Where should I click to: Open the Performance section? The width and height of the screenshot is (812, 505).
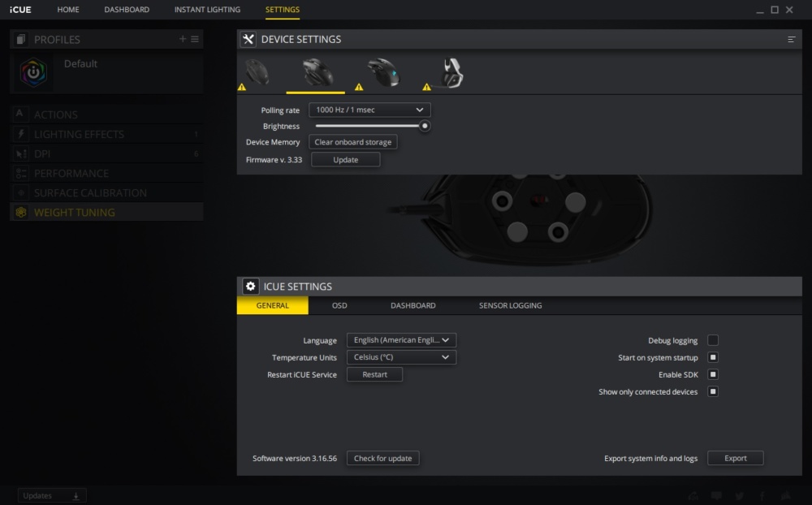pyautogui.click(x=106, y=173)
